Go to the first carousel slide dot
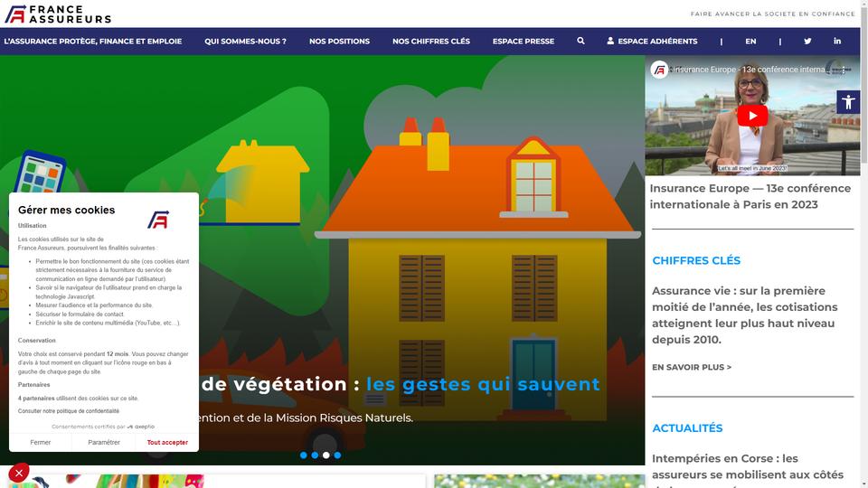Image resolution: width=868 pixels, height=488 pixels. point(304,455)
